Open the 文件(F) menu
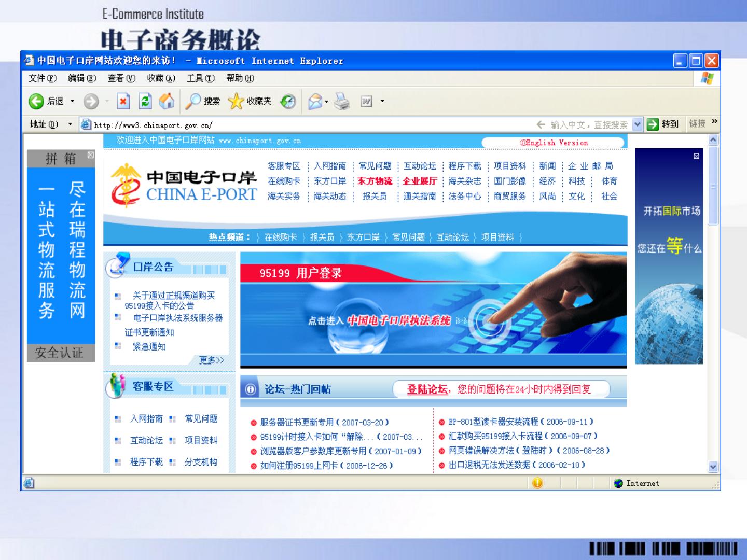The height and width of the screenshot is (560, 747). 43,78
